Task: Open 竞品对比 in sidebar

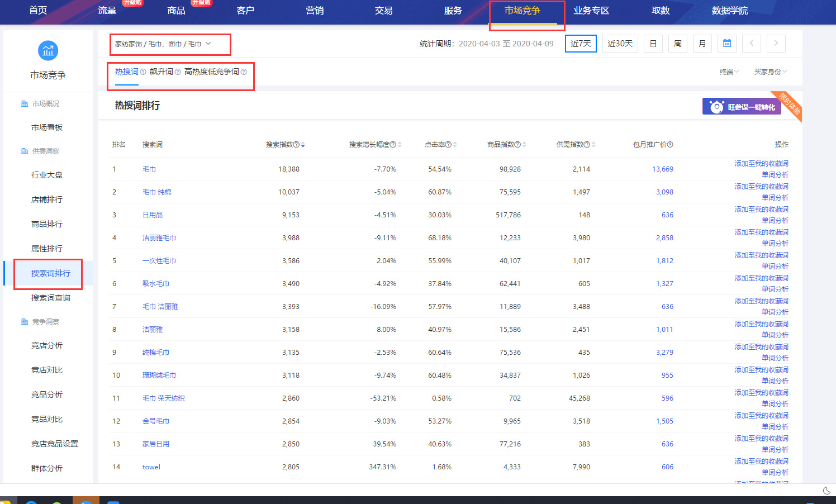Action: coord(47,419)
